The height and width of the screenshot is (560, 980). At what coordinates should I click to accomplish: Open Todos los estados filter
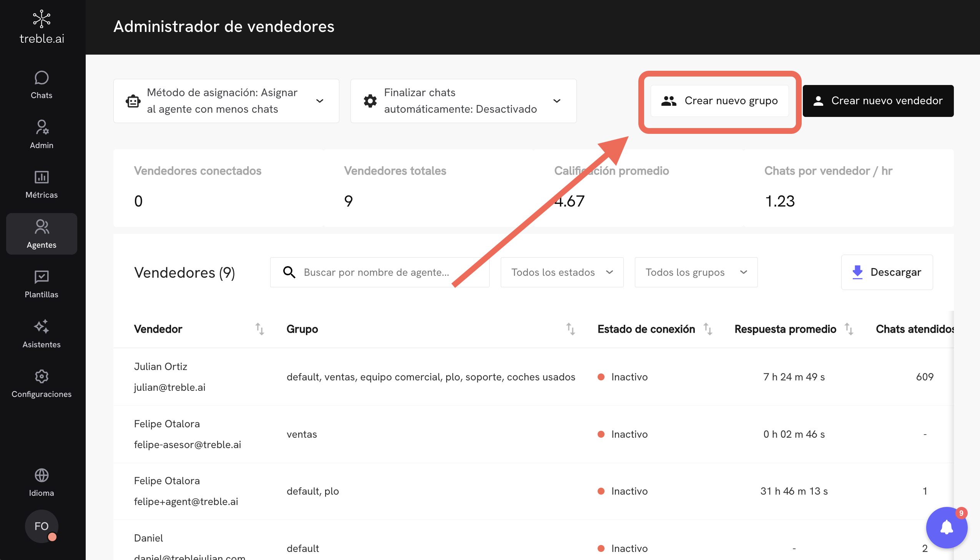click(561, 272)
